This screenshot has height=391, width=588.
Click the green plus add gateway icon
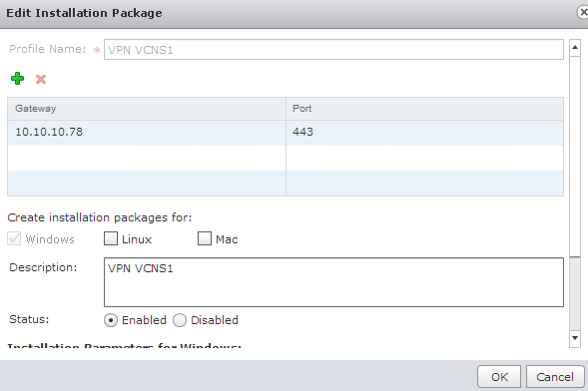18,79
